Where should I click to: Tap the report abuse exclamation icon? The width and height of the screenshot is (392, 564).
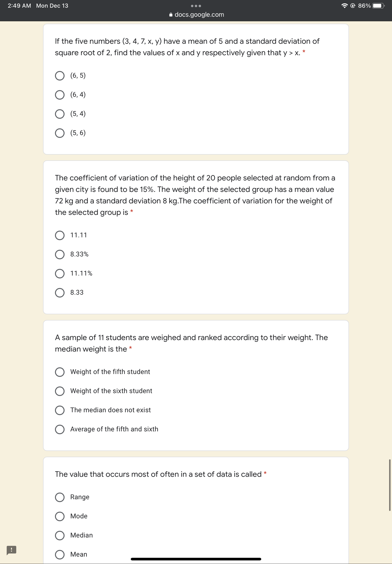(11, 550)
